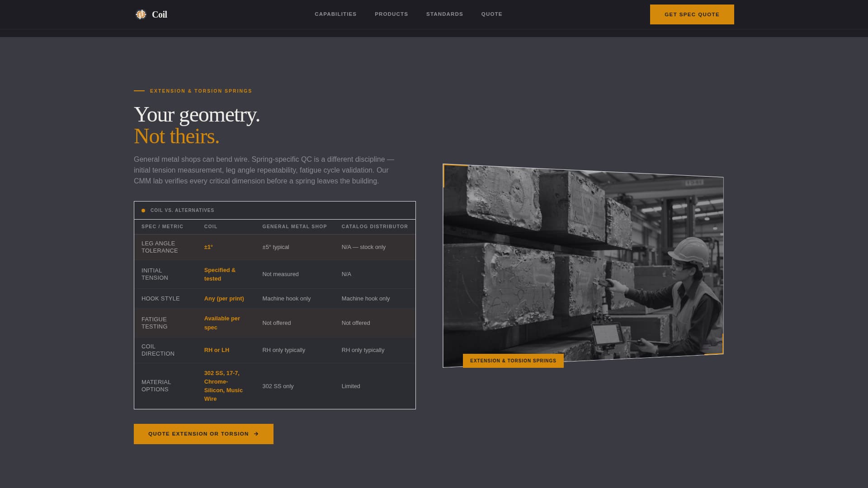Click RH or LH under COIL DIRECTION
This screenshot has height=488, width=868.
[x=217, y=350]
